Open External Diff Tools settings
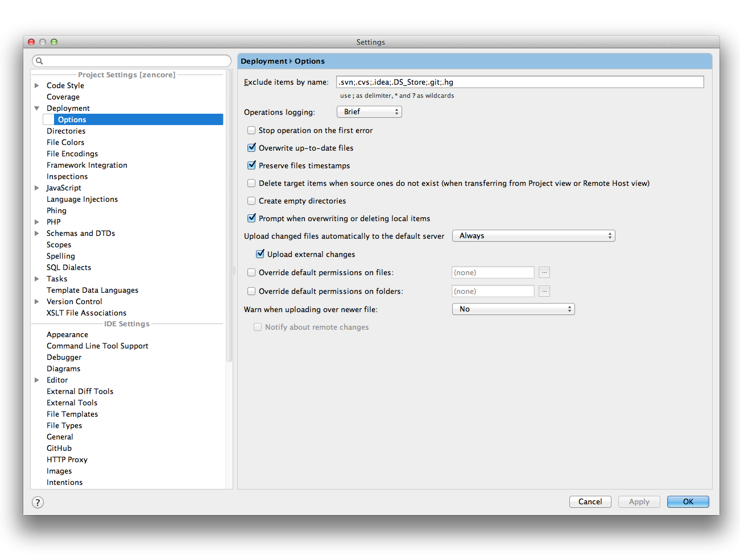740x560 pixels. [80, 391]
